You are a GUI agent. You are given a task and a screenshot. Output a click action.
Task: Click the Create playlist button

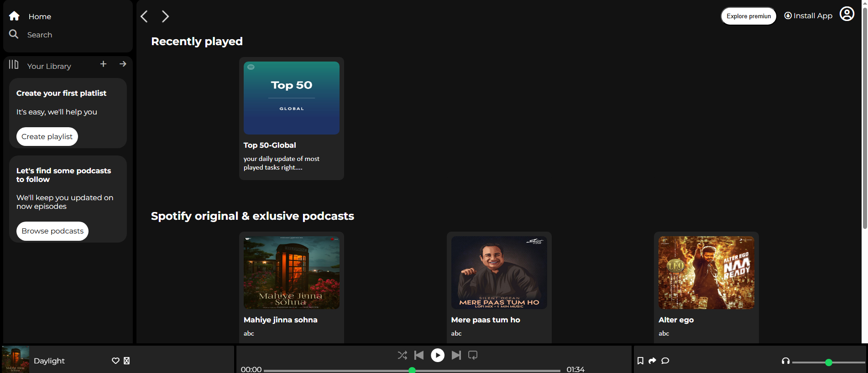coord(47,136)
